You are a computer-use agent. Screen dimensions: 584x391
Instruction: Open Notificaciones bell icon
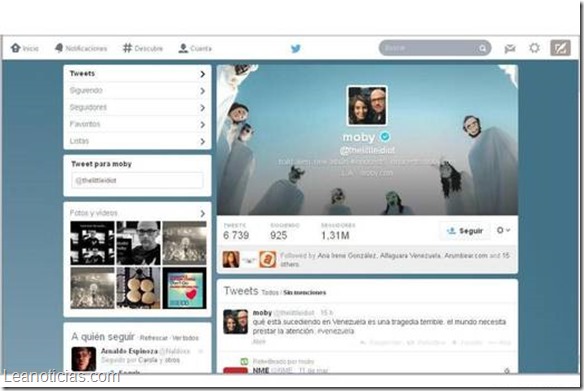[x=59, y=48]
